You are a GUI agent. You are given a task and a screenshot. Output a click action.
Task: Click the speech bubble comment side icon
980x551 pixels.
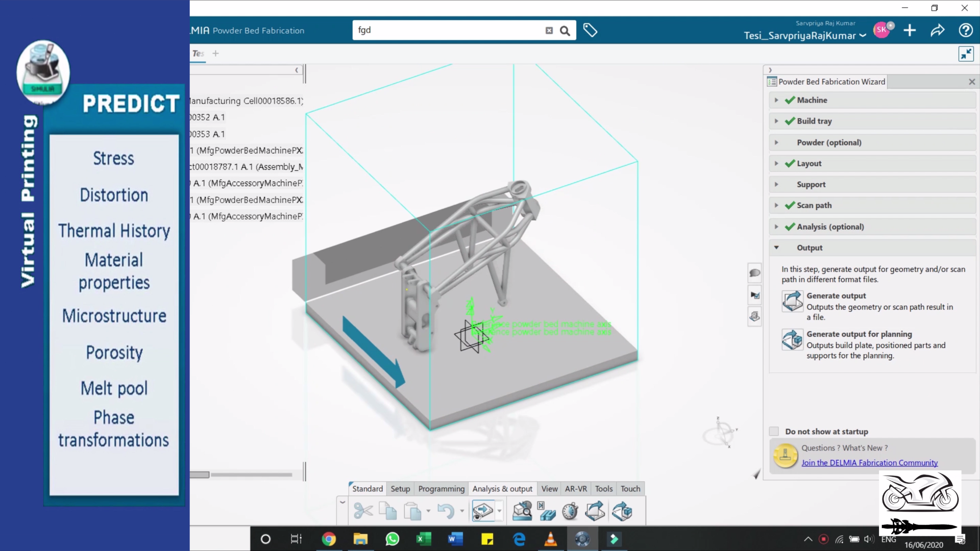754,273
